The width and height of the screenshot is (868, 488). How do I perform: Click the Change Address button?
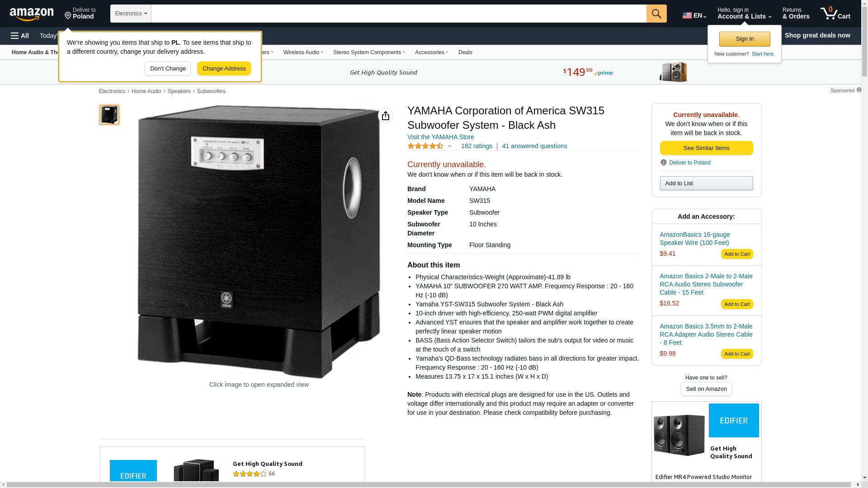(224, 69)
